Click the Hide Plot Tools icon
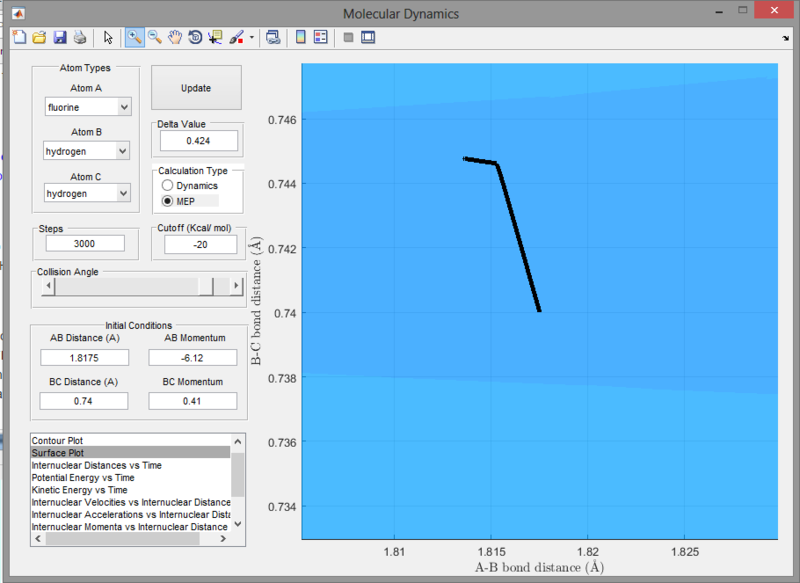 [348, 37]
